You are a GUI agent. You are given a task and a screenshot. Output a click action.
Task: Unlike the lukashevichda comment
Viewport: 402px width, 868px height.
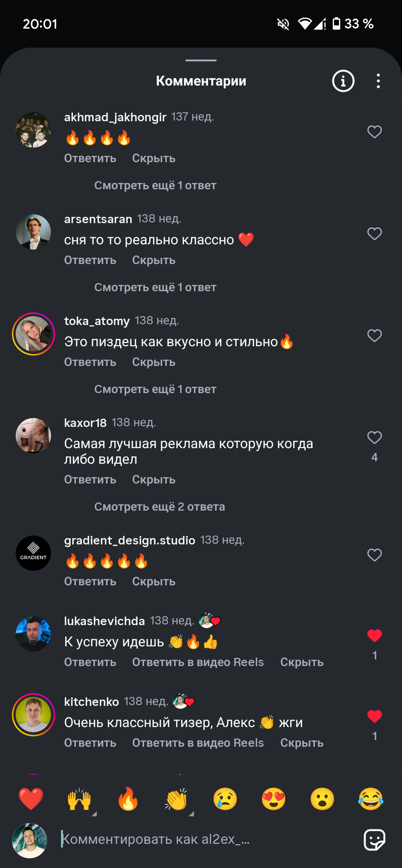pyautogui.click(x=374, y=636)
